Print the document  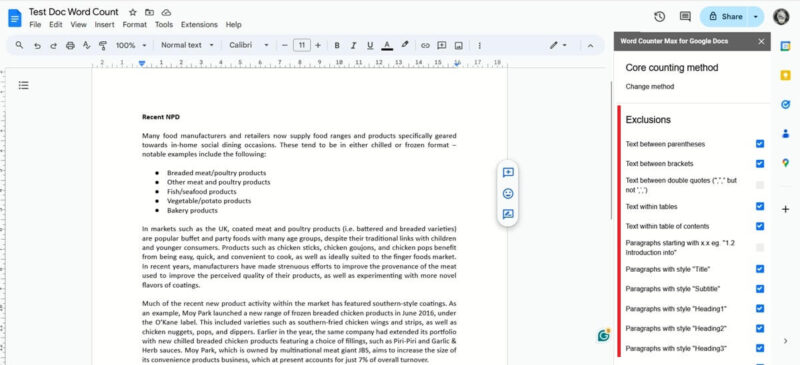70,45
